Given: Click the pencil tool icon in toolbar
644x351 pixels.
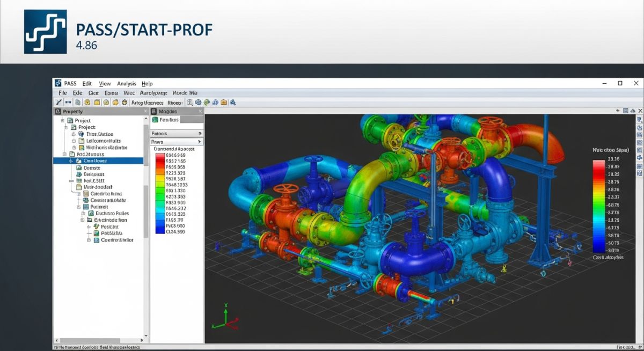Looking at the screenshot, I should [x=59, y=102].
